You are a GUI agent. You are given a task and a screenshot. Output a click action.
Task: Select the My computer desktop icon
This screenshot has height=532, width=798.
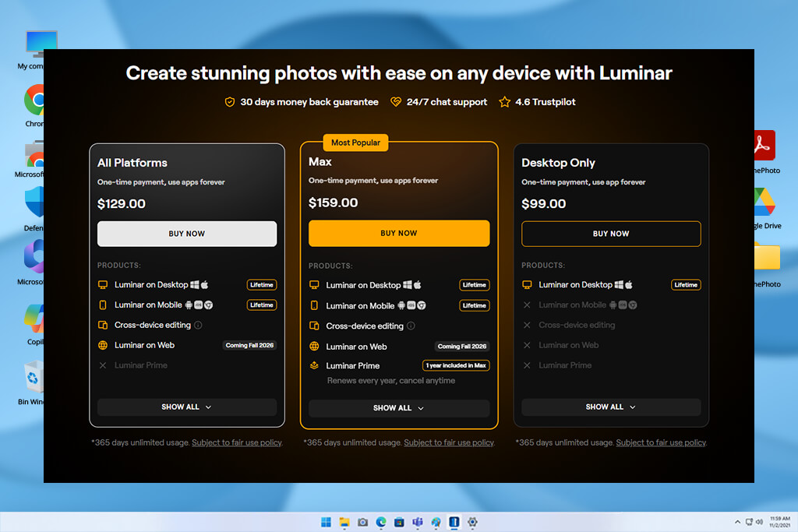tap(37, 50)
